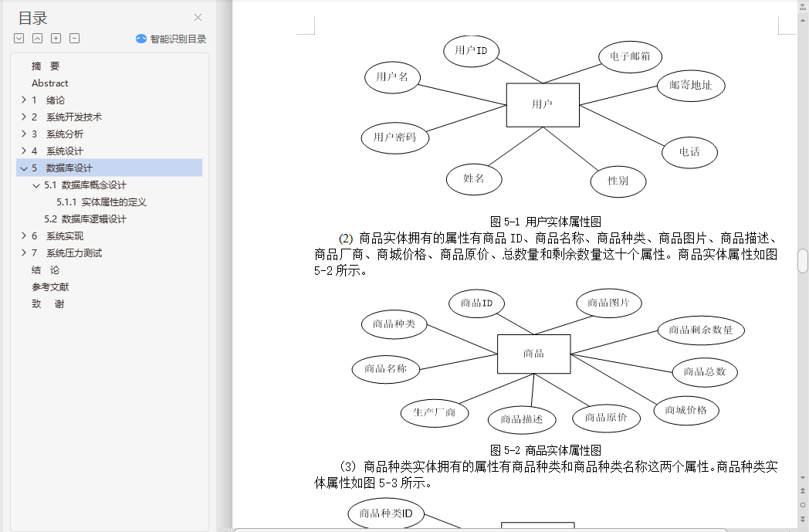Expand the '2 系统开发技术' chapter
Screen dimensions: 809x532
(x=24, y=117)
